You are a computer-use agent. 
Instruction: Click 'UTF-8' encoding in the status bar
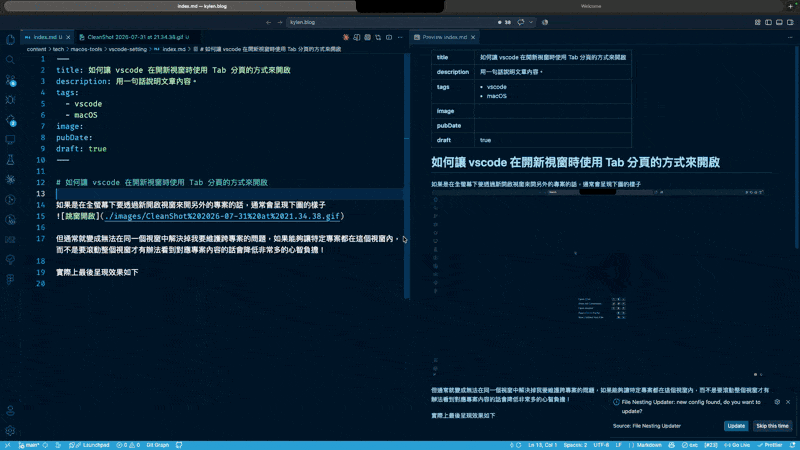(x=601, y=445)
